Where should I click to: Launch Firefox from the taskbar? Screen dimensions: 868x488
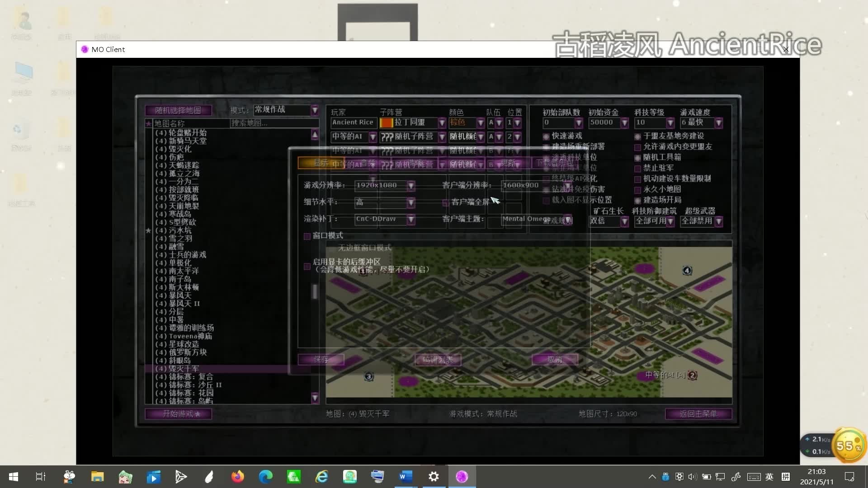pos(237,477)
